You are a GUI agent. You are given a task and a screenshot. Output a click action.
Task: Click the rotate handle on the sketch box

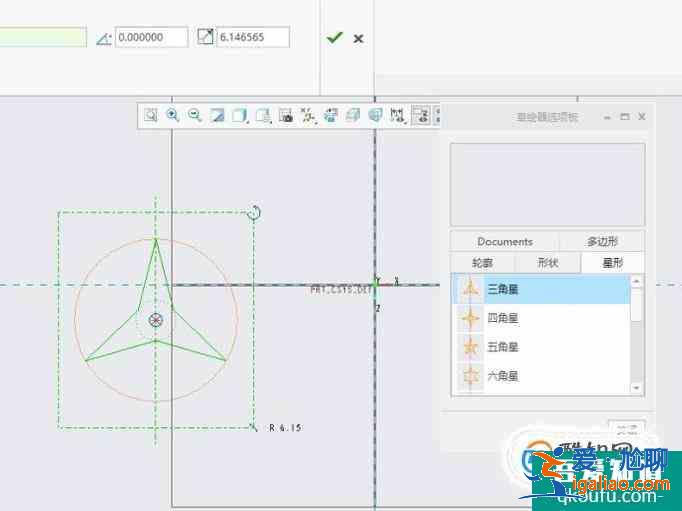coord(254,213)
